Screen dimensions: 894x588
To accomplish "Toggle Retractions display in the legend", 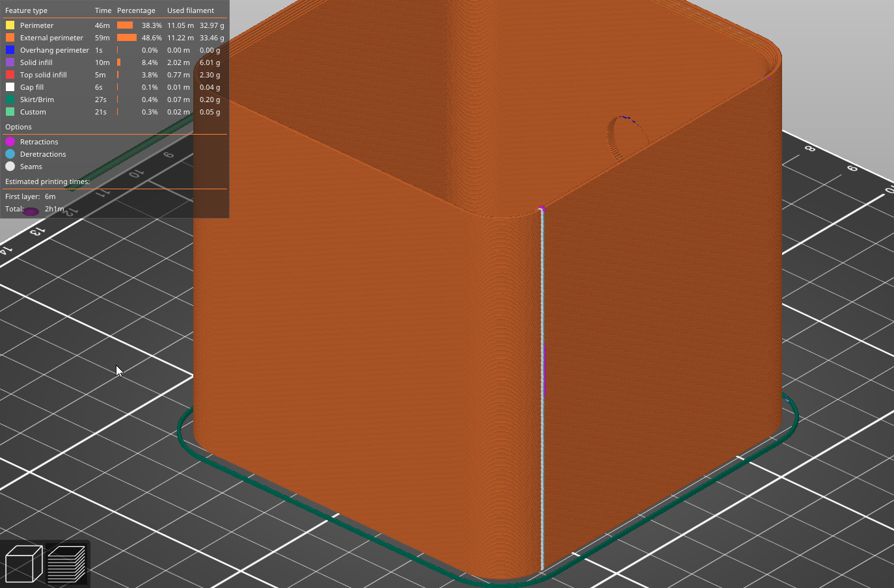I will coord(40,142).
